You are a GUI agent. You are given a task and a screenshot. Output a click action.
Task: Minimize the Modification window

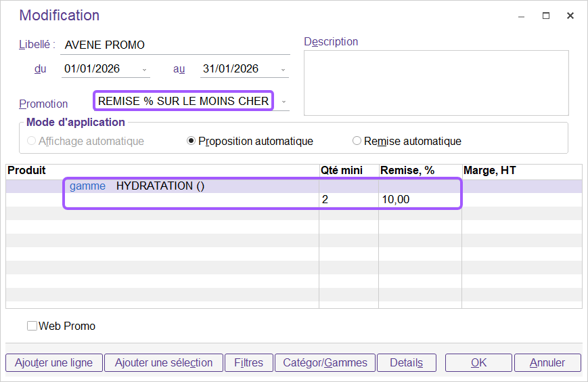(x=521, y=16)
